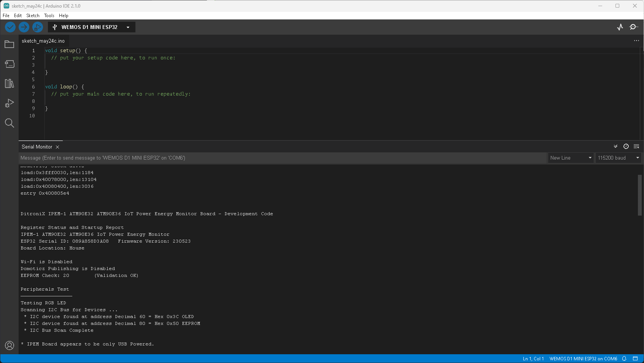The height and width of the screenshot is (363, 644).
Task: Click the Arduino IDE title bar app icon
Action: coord(6,6)
